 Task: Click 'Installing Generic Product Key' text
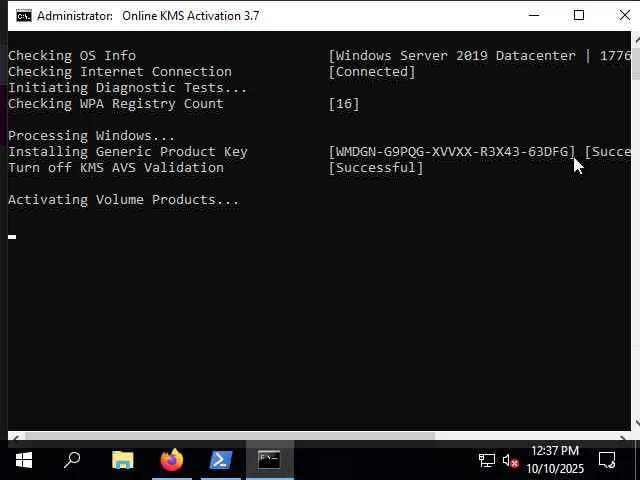coord(128,151)
